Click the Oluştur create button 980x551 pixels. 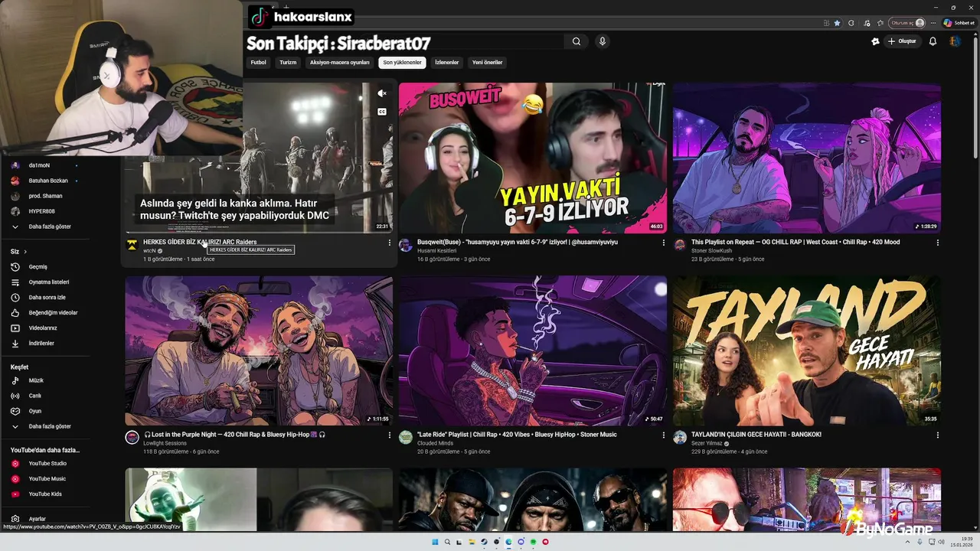(902, 41)
